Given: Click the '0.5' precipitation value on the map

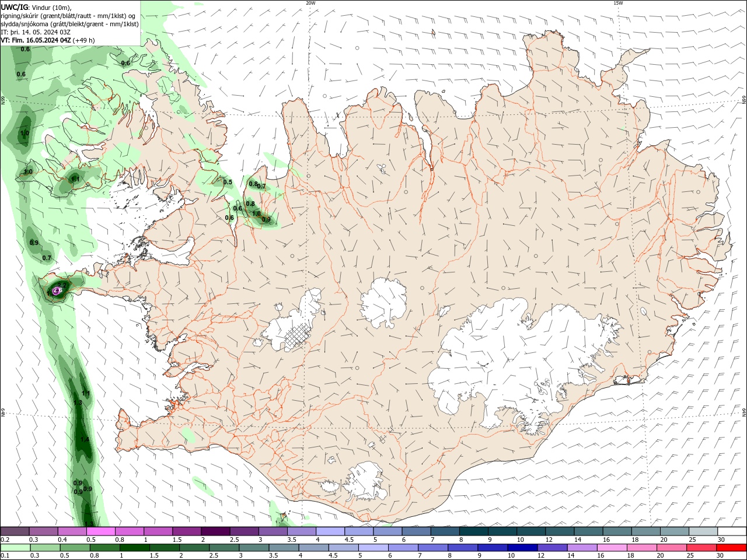Looking at the screenshot, I should (x=228, y=182).
